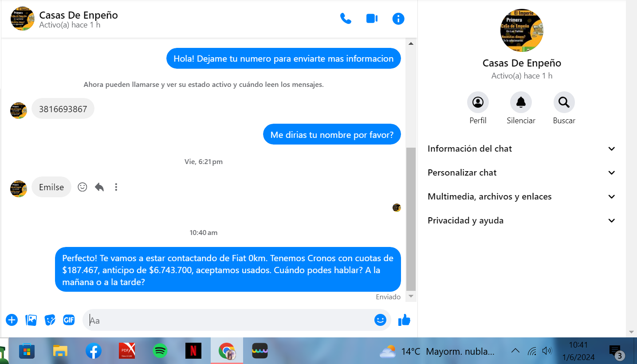Click the Emilse message bubble

(x=51, y=187)
